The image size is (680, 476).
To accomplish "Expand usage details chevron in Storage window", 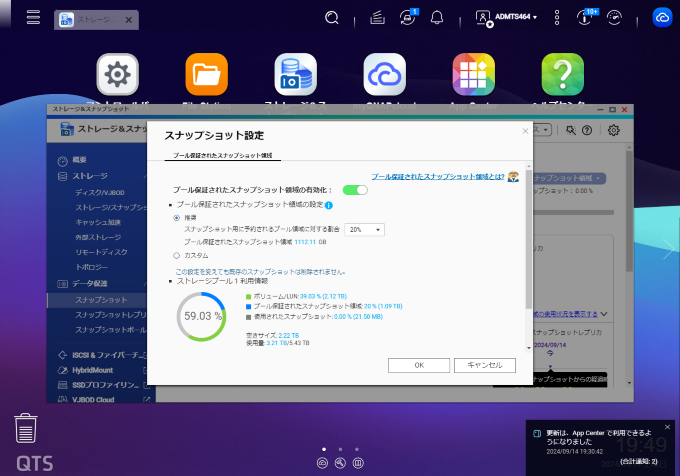I will click(x=604, y=314).
